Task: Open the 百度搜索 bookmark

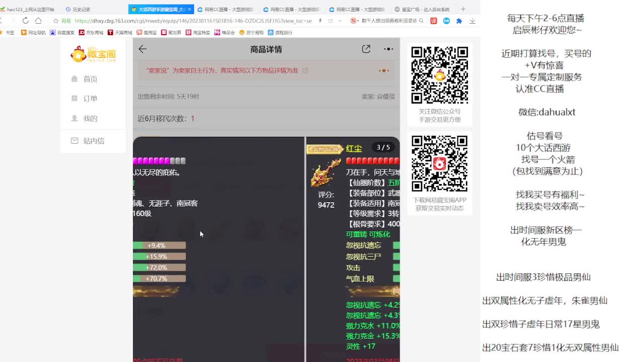Action: tap(62, 32)
